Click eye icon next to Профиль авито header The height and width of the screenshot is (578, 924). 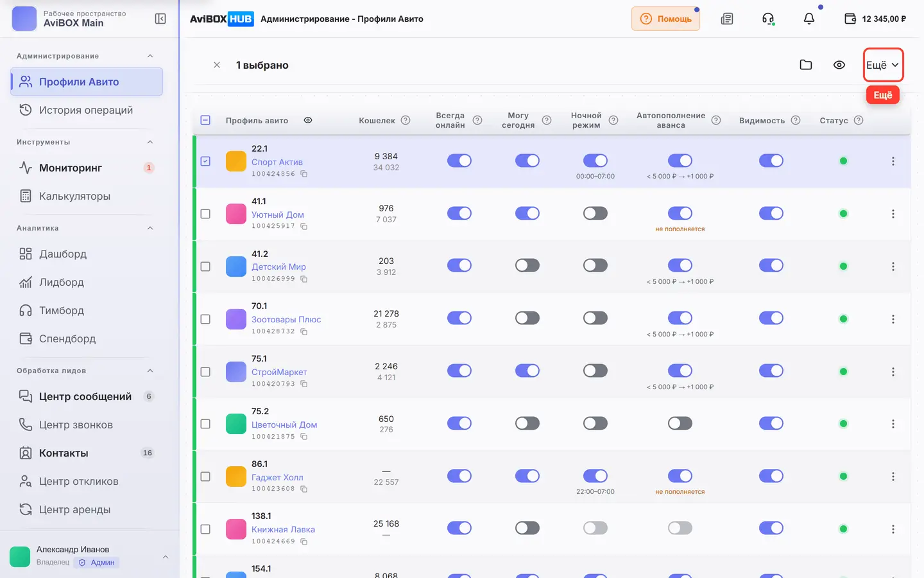point(308,120)
